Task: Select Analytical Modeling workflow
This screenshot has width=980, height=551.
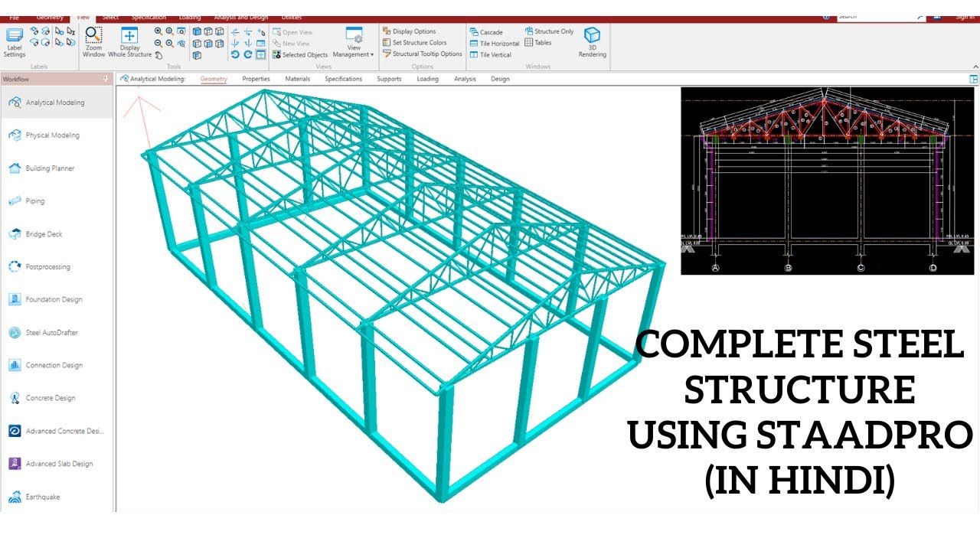Action: 57,103
